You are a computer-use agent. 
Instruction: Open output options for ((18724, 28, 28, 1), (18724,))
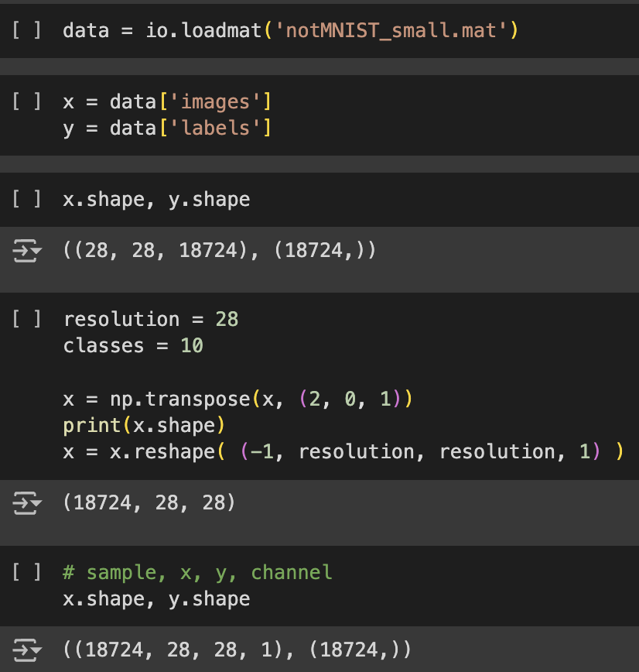click(x=27, y=650)
